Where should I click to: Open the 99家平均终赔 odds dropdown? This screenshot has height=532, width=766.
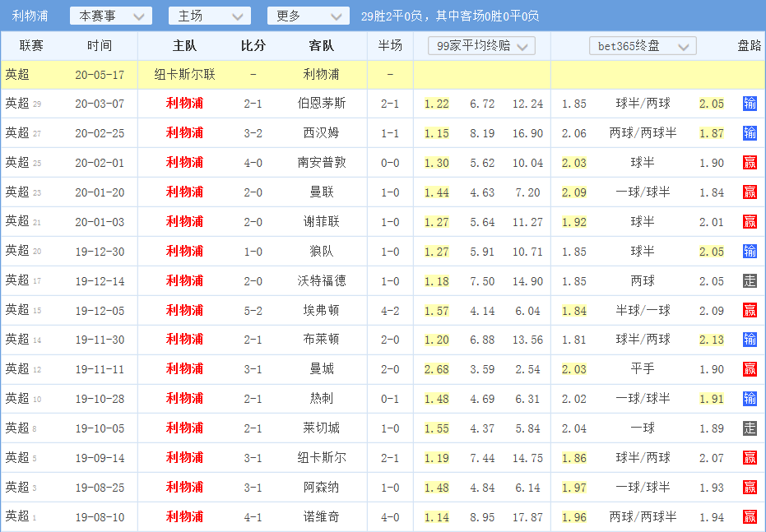[481, 46]
